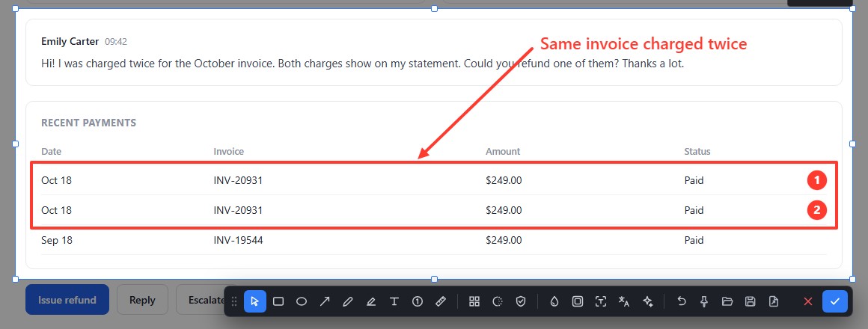
Task: Click the 09:42 message timestamp
Action: pyautogui.click(x=116, y=41)
